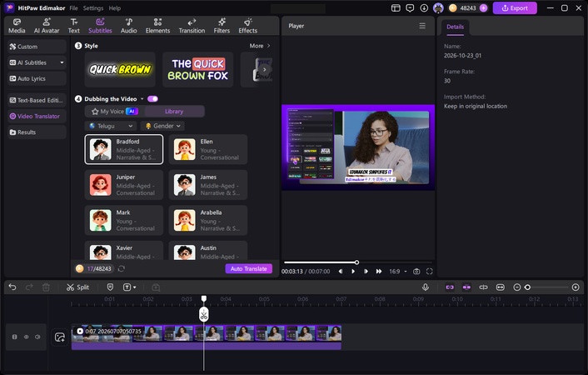Click the Split tool
The image size is (588, 375).
point(77,287)
